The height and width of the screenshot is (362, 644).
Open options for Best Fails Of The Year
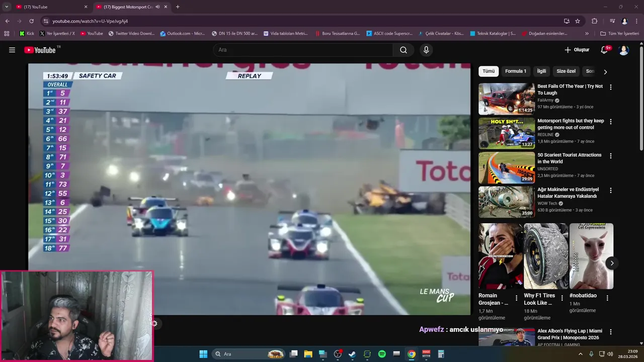[611, 87]
